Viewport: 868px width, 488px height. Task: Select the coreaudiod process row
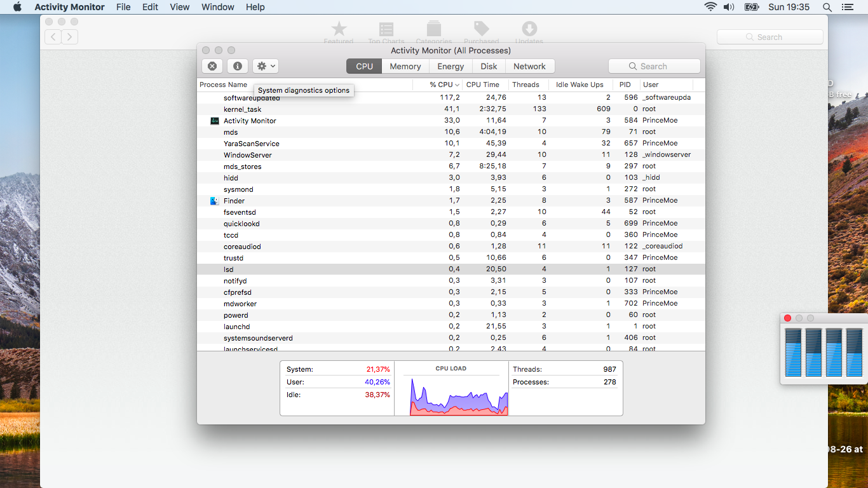tap(451, 247)
